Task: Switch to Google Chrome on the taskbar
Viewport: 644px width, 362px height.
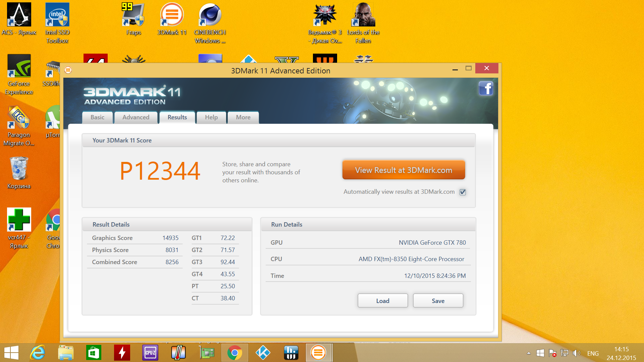Action: click(234, 353)
